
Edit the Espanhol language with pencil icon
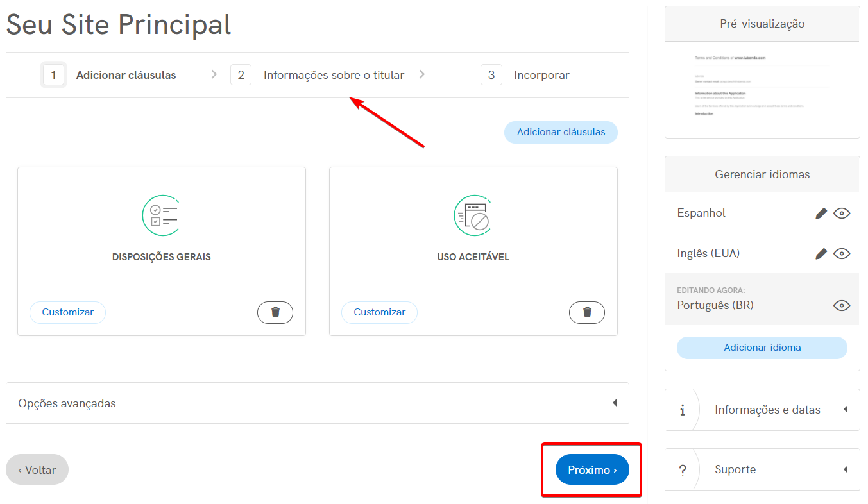tap(821, 214)
